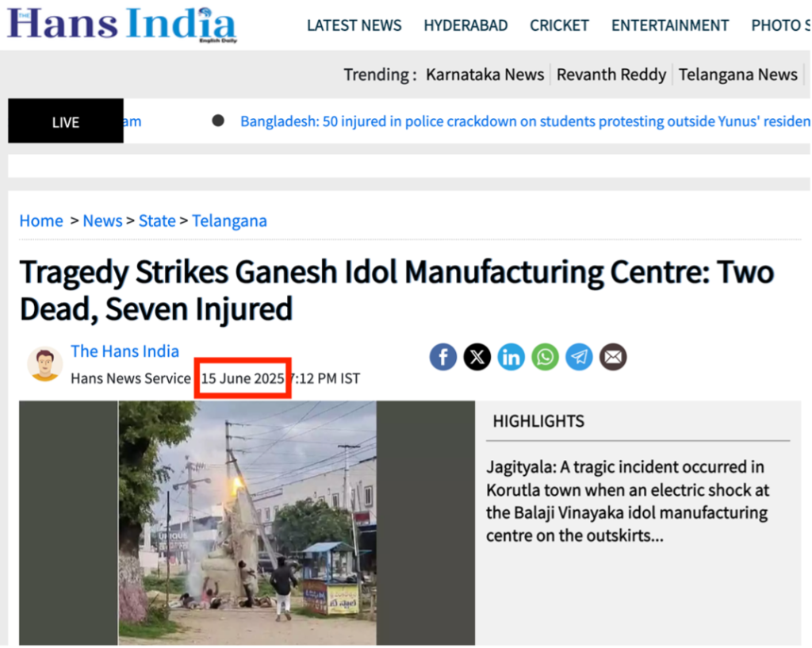Screen dimensions: 812x648
Task: Select the Telangana News trending link
Action: [x=738, y=75]
